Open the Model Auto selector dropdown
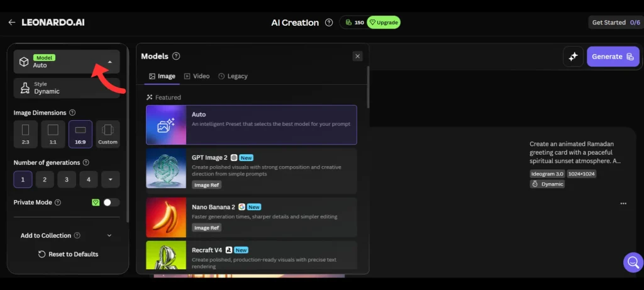This screenshot has width=644, height=290. 67,62
